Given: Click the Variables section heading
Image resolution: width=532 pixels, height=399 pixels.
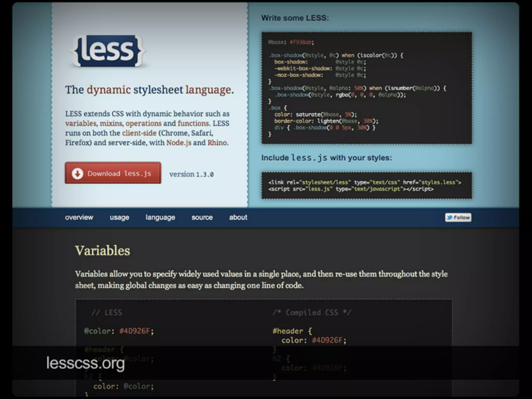Looking at the screenshot, I should [x=103, y=251].
